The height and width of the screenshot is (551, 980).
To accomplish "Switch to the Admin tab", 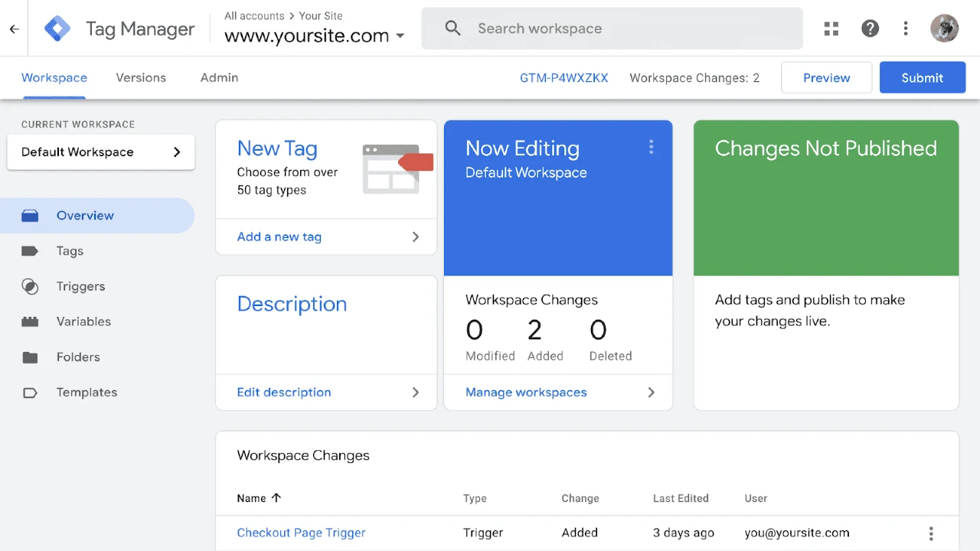I will 219,77.
